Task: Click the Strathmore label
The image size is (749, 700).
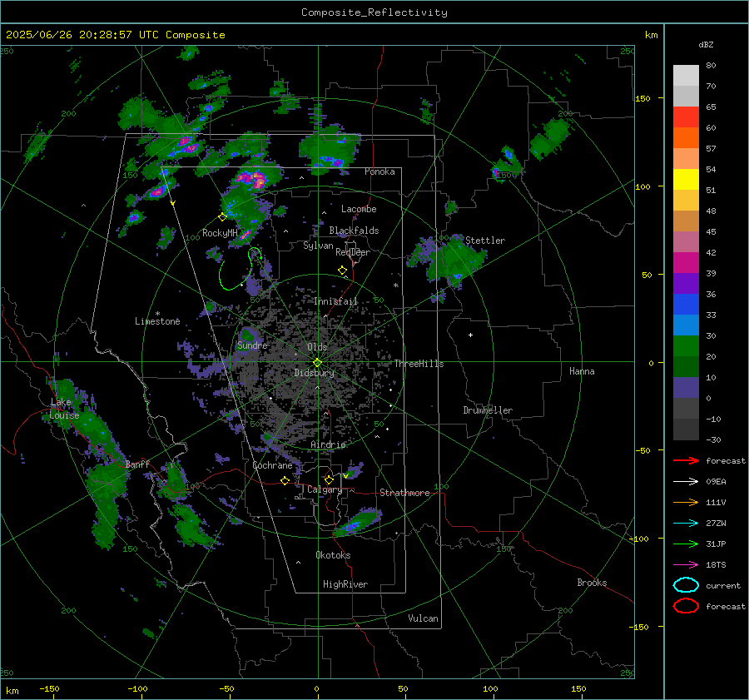Action: pos(404,493)
